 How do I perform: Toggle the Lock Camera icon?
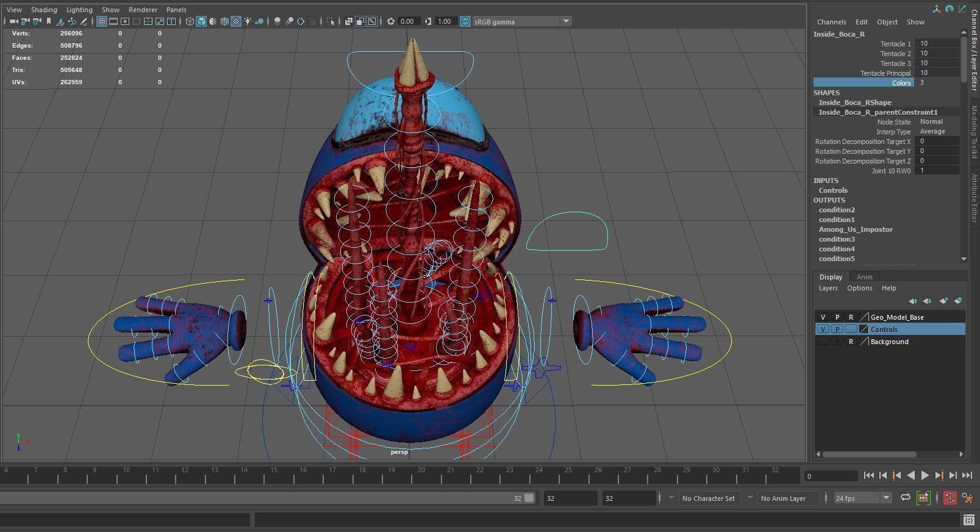pos(25,21)
